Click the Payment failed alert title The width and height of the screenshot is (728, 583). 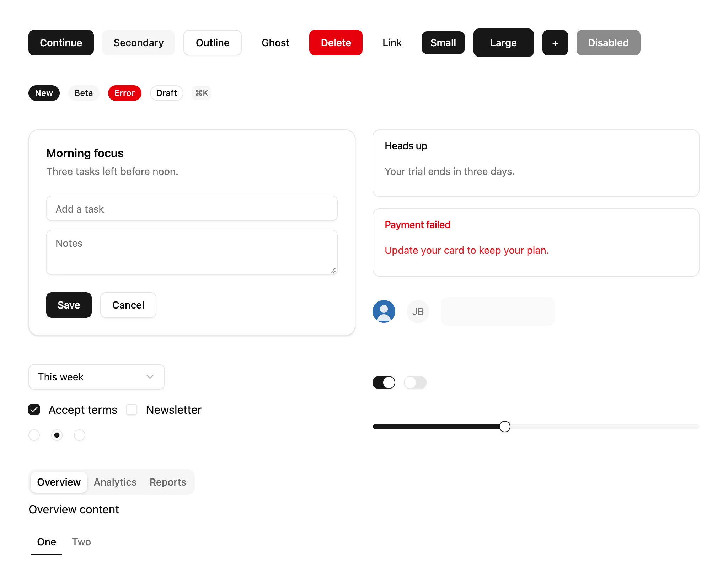tap(418, 225)
